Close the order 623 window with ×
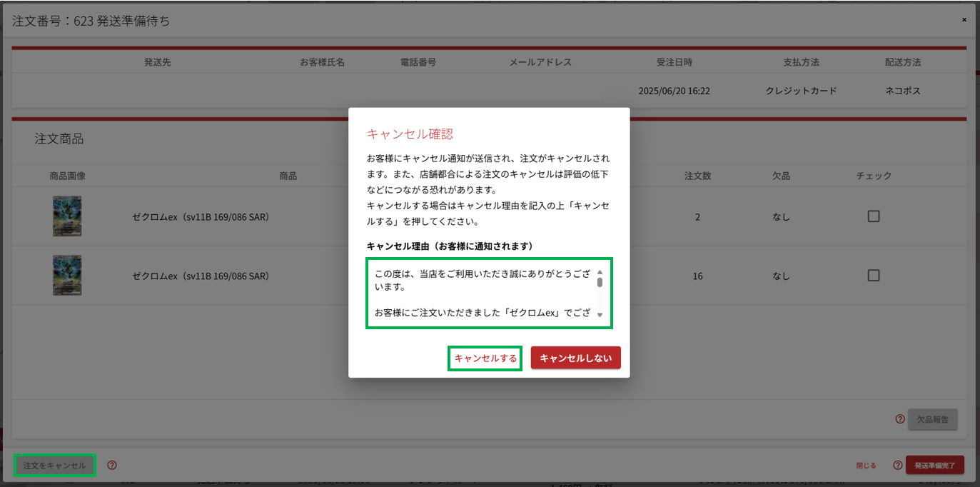Image resolution: width=980 pixels, height=487 pixels. [x=964, y=20]
